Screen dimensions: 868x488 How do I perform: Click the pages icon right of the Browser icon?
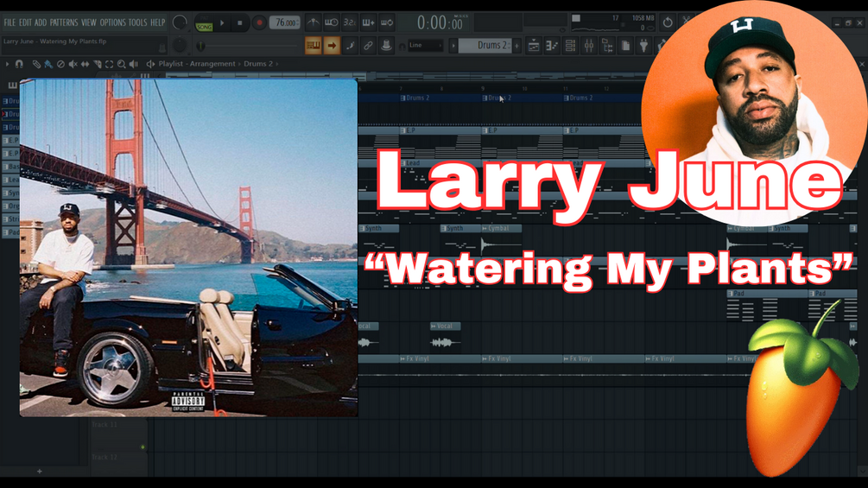click(x=625, y=46)
